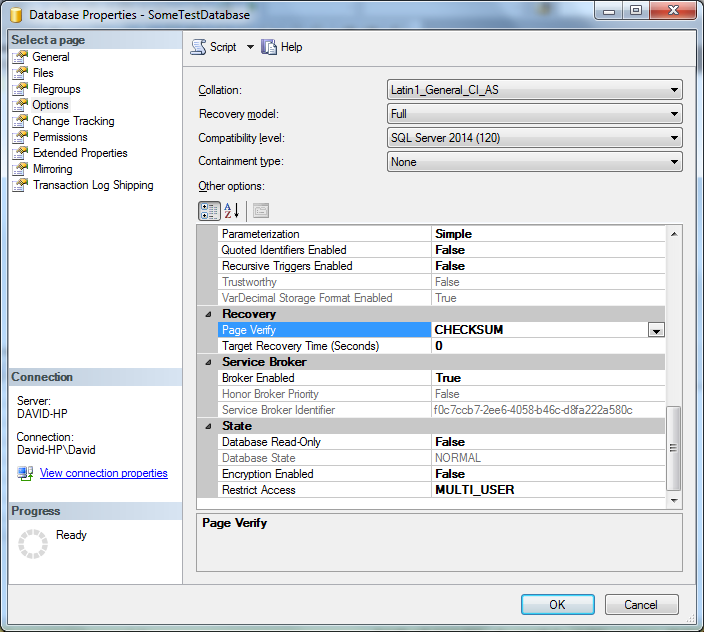The image size is (704, 632).
Task: Click the property grid scrollbar thumb
Action: pos(673,448)
